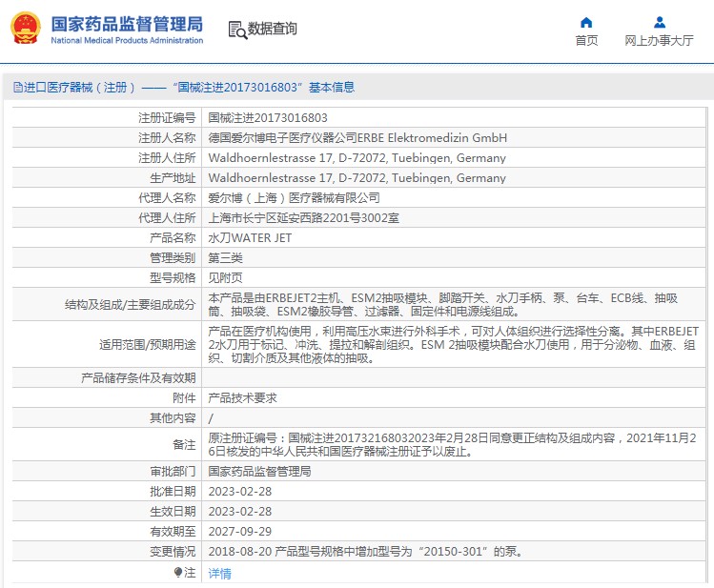
Task: Click the 型号规格 label
Action: (x=173, y=278)
